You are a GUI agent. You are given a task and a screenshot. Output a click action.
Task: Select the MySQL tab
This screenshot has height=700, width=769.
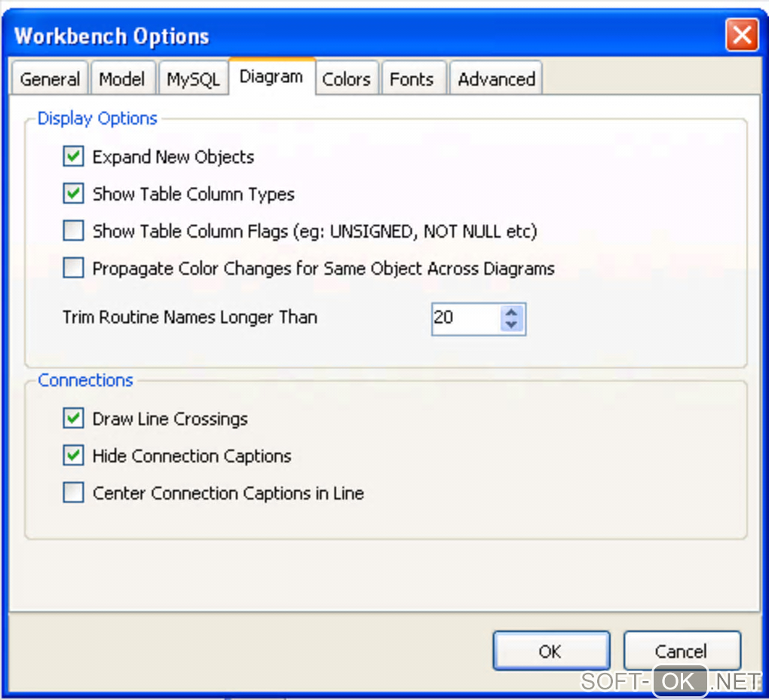pyautogui.click(x=193, y=78)
